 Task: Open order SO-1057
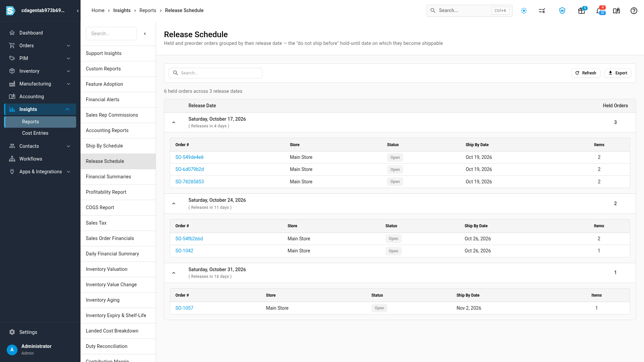point(184,308)
